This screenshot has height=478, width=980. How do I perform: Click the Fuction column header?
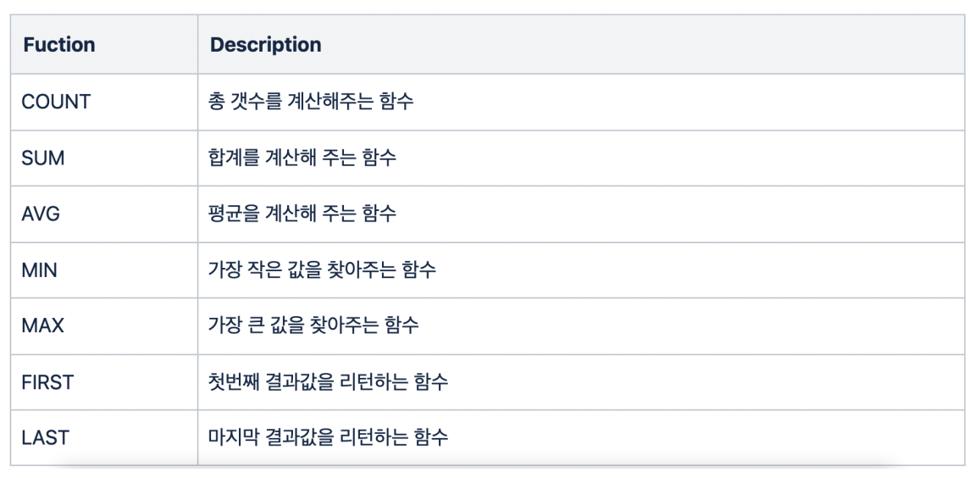point(59,44)
